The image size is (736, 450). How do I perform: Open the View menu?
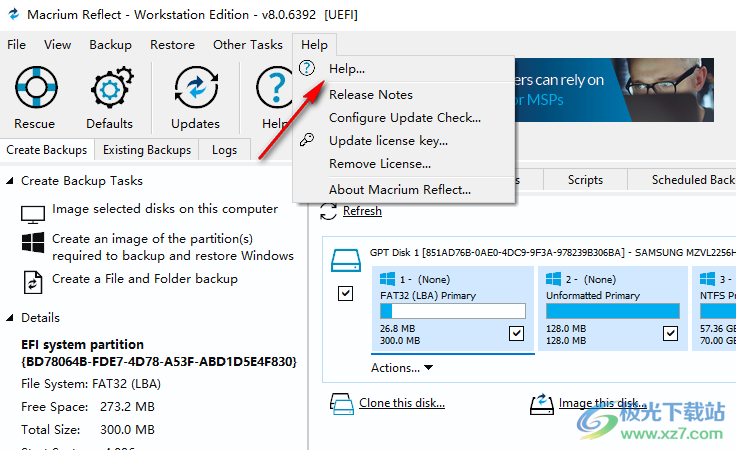[57, 45]
